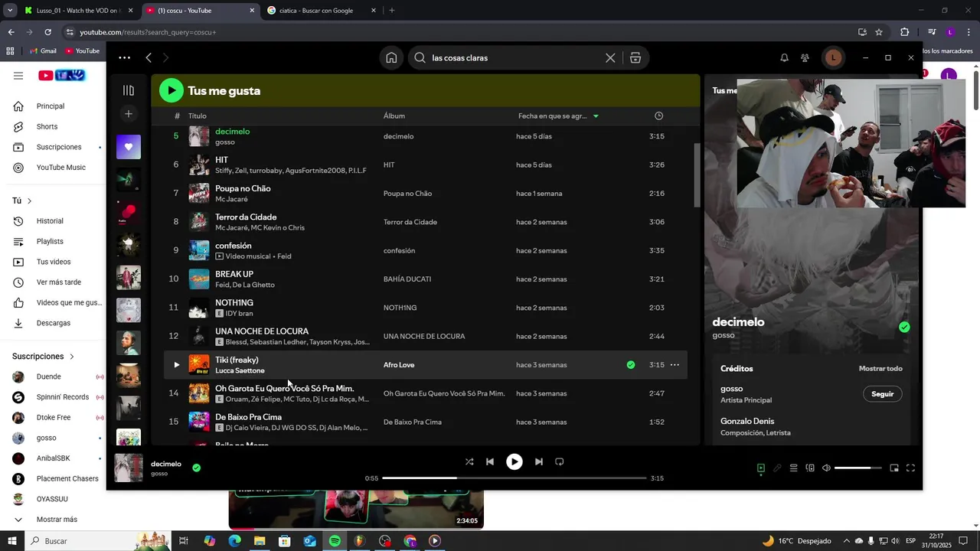
Task: Open Spotify from the Windows taskbar
Action: point(335,541)
